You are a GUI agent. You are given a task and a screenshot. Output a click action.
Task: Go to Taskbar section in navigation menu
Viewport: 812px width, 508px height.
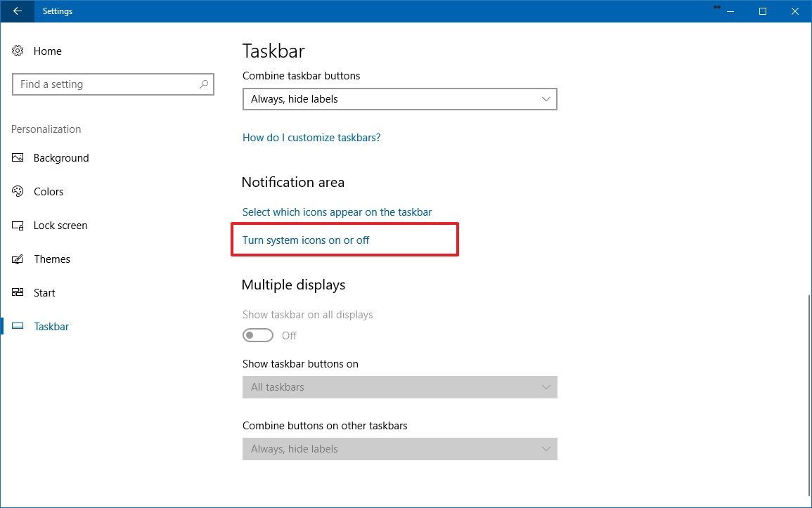[x=51, y=326]
